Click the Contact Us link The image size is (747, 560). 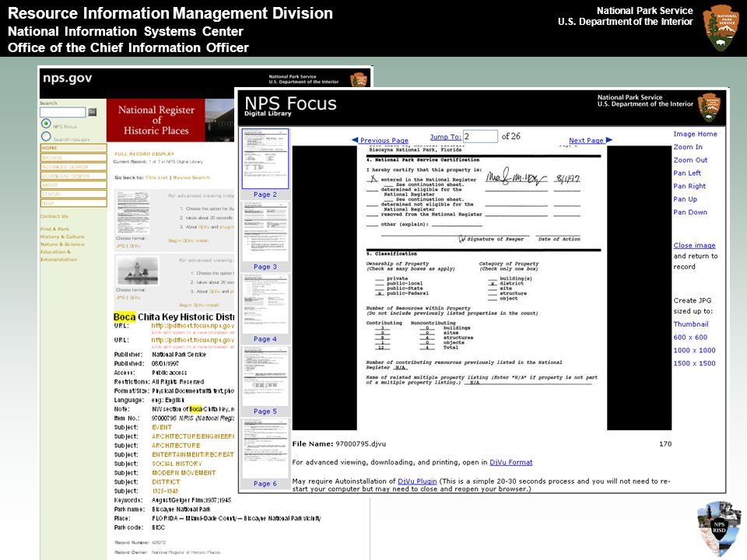pos(54,216)
